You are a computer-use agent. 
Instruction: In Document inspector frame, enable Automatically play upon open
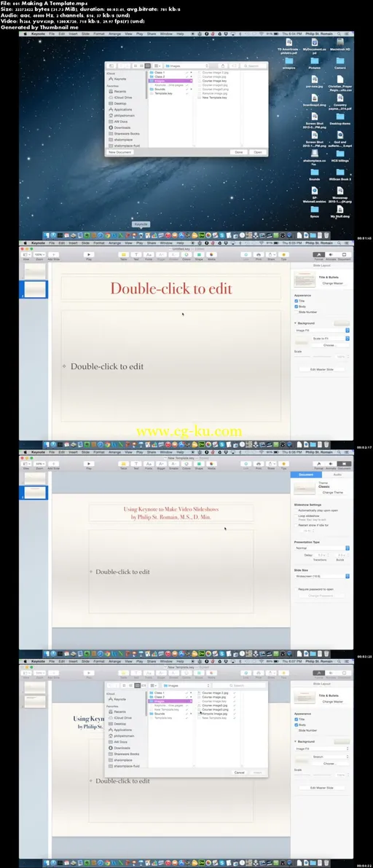(297, 510)
